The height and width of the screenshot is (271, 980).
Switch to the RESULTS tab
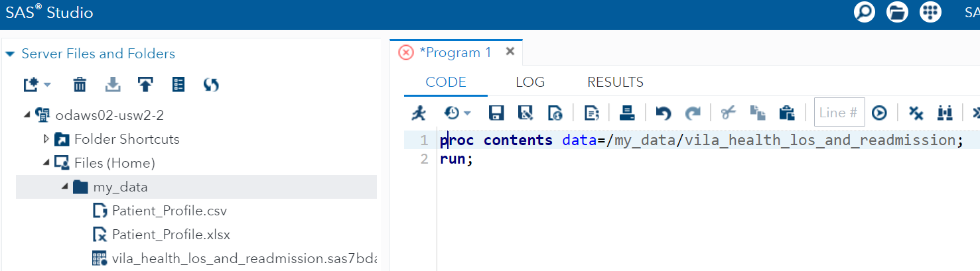point(615,82)
